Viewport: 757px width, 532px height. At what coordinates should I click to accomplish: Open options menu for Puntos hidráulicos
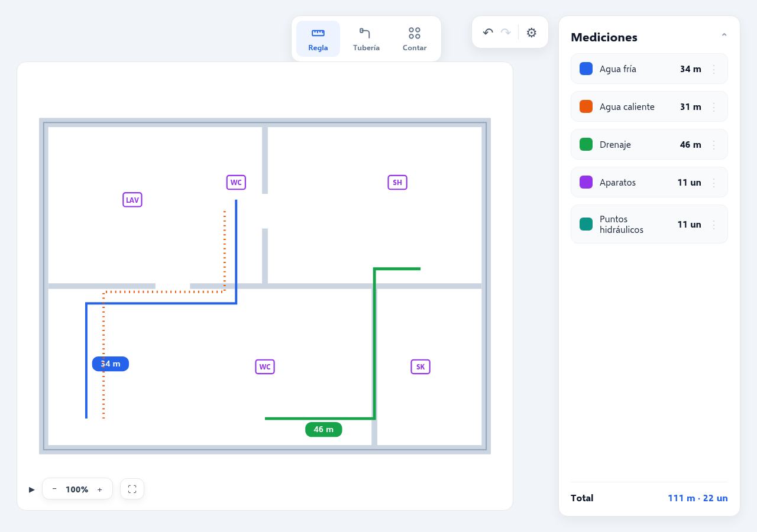[x=714, y=225]
